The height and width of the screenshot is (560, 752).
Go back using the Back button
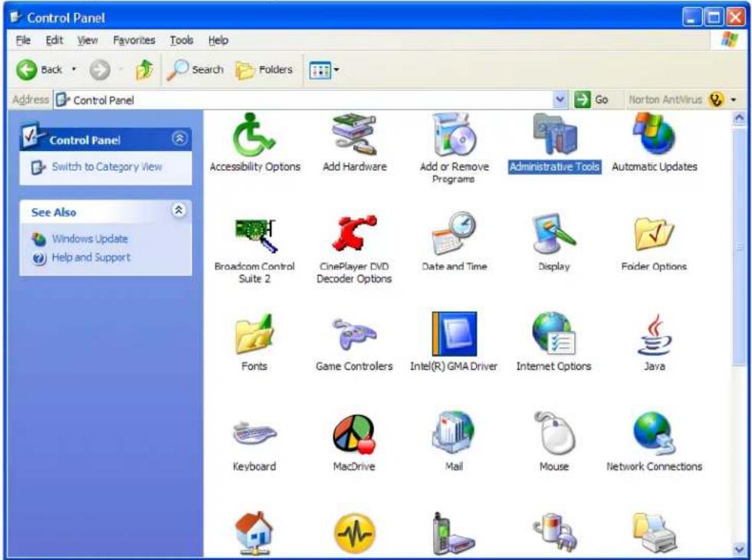39,70
